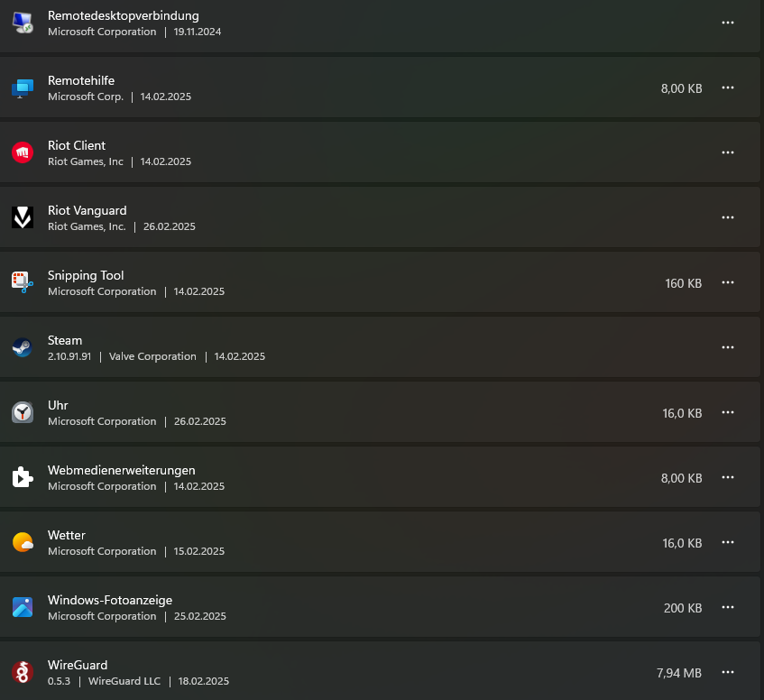Screen dimensions: 764x700
Task: Click the 8,00 KB size of Remotehilfe
Action: click(x=682, y=88)
